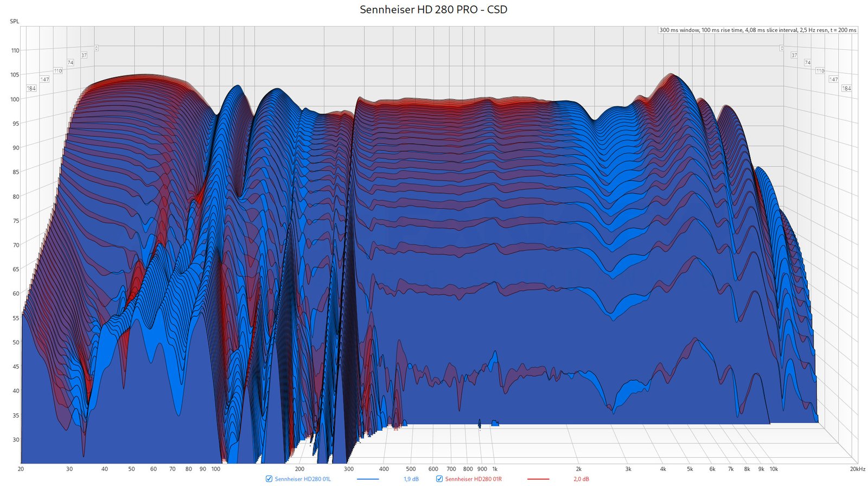868x486 pixels.
Task: Uncheck the Sennheiser HD280 01L trace checkbox
Action: (269, 479)
